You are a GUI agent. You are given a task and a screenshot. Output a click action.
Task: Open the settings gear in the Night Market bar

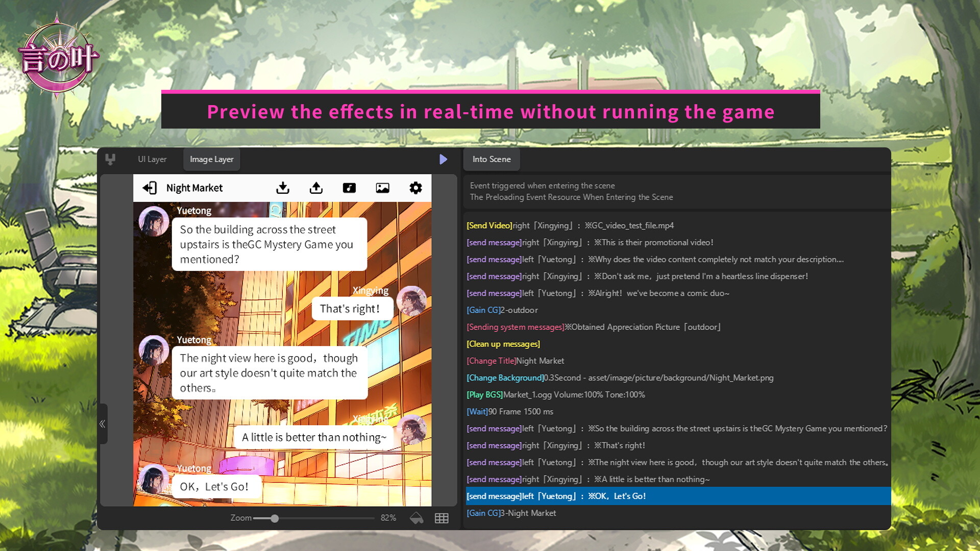click(415, 188)
